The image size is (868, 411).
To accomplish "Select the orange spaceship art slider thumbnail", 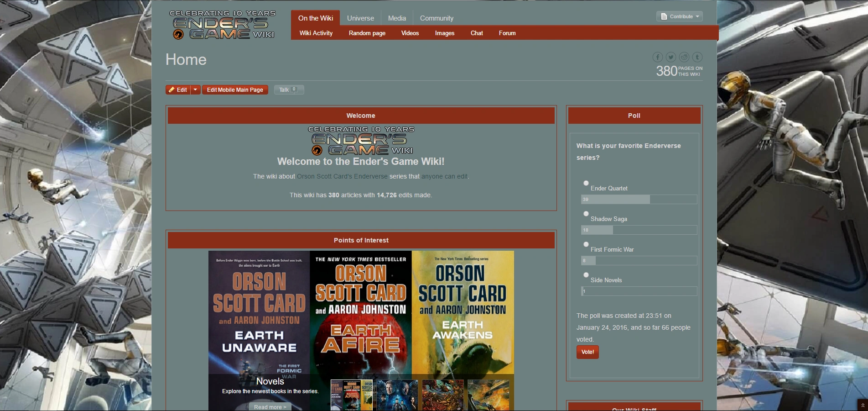I will (x=488, y=395).
